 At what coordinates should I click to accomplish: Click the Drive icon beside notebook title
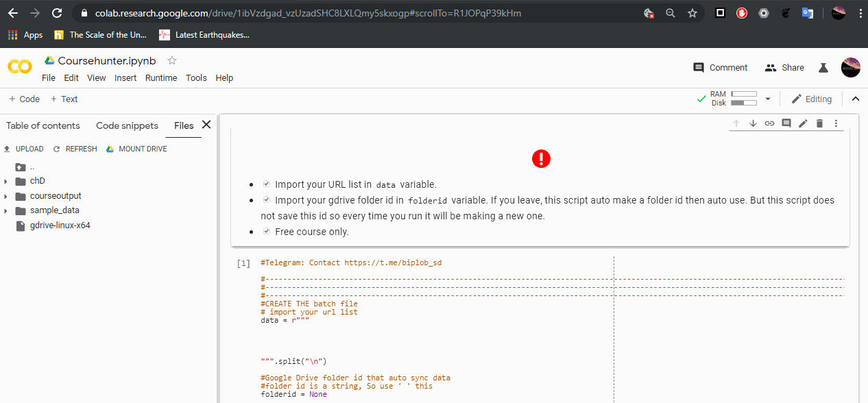pyautogui.click(x=49, y=60)
